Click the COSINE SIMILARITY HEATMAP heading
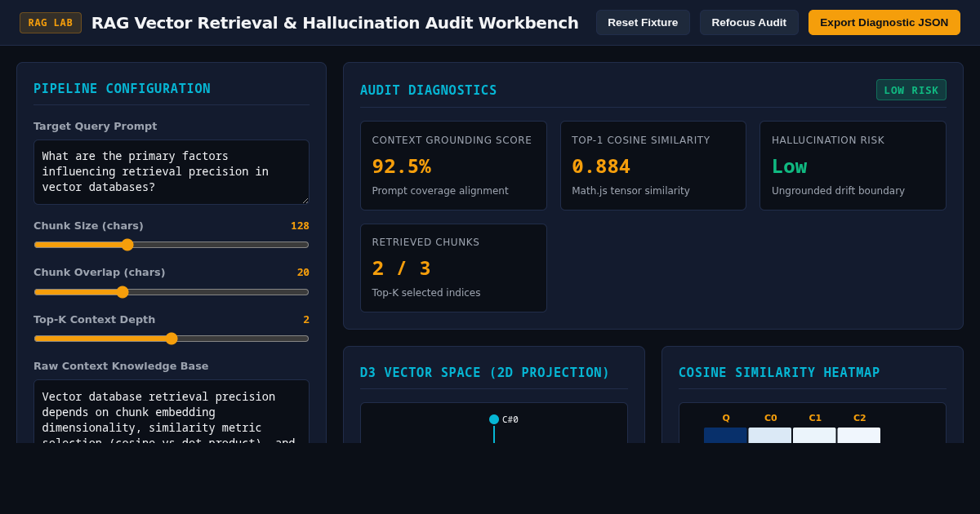 click(779, 373)
